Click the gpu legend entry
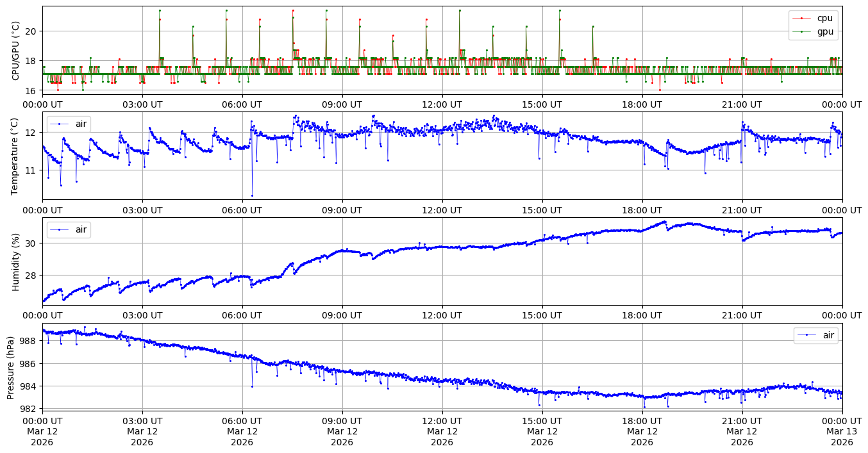 tap(825, 31)
